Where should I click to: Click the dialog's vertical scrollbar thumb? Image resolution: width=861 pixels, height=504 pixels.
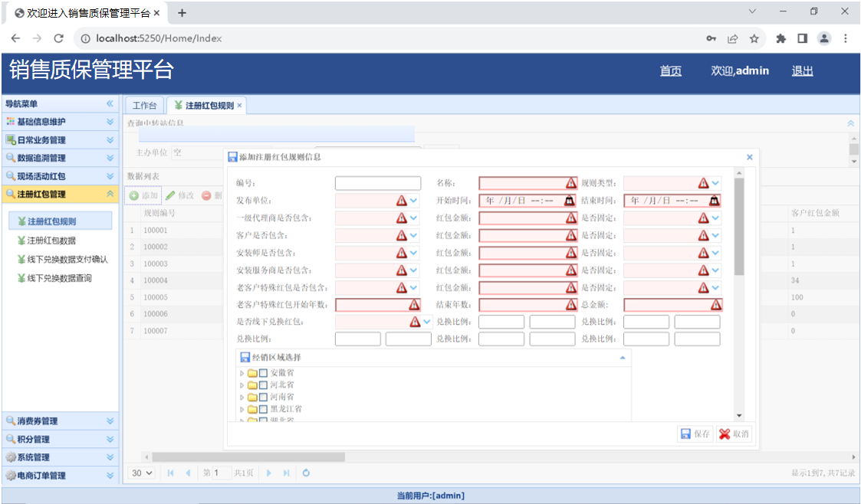coord(739,227)
